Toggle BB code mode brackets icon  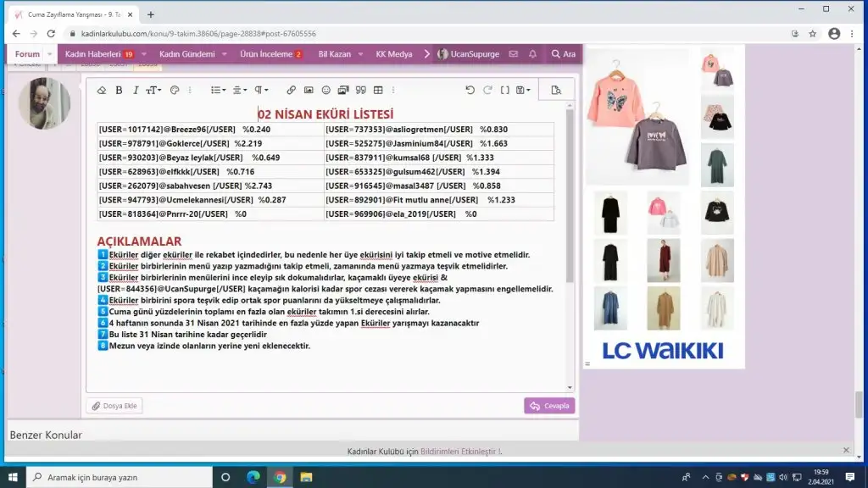pyautogui.click(x=505, y=90)
